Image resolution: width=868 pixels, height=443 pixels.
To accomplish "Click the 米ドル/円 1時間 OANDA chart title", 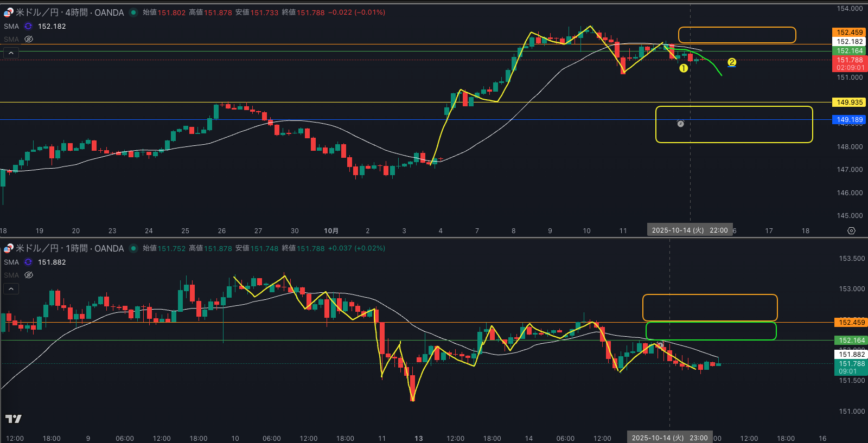I will [69, 248].
